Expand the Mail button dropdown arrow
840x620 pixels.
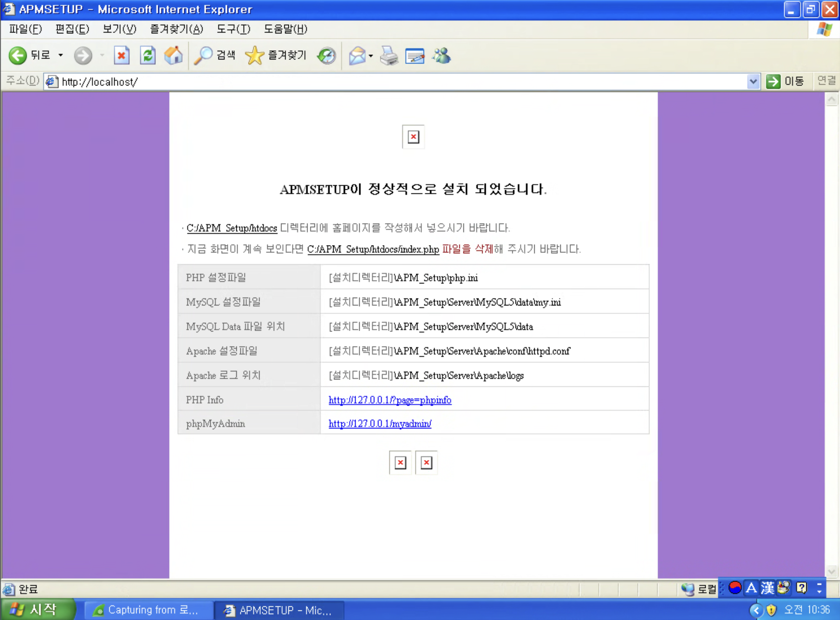371,56
